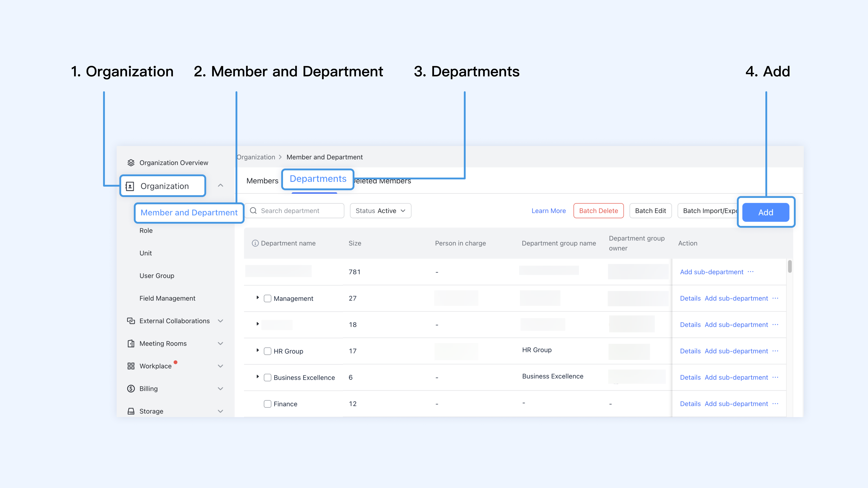
Task: Expand the Business Excellence tree arrow
Action: click(258, 377)
